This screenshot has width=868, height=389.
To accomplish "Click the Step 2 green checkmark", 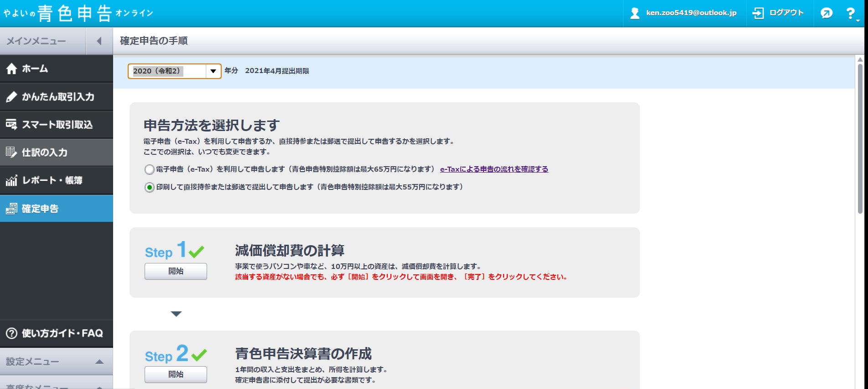I will pos(199,355).
